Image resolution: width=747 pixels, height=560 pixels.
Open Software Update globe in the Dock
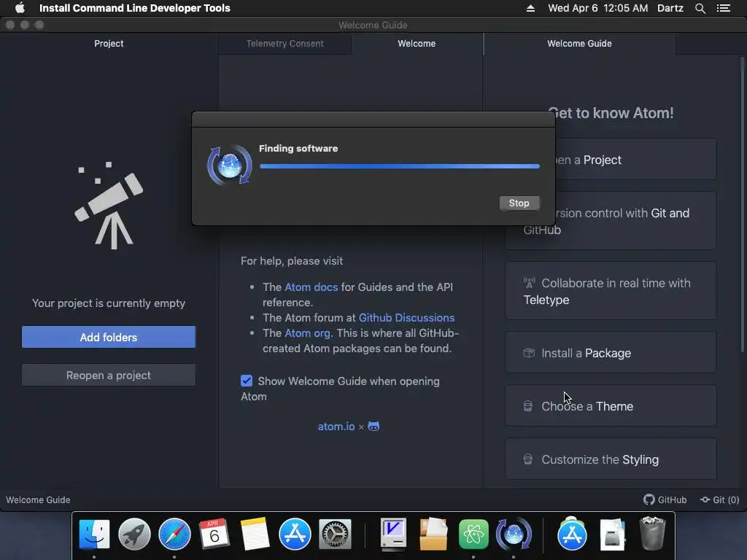coord(514,534)
